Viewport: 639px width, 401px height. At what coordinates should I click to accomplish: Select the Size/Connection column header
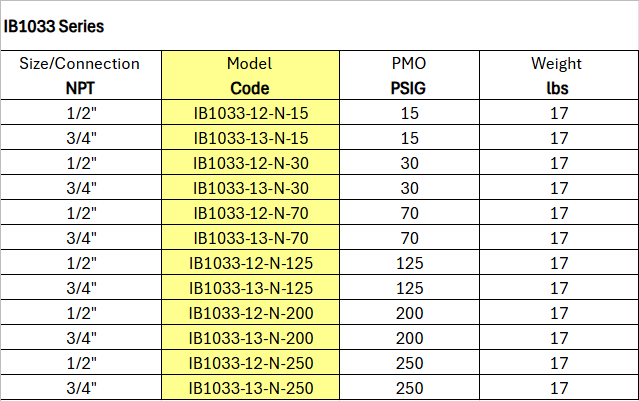(80, 64)
